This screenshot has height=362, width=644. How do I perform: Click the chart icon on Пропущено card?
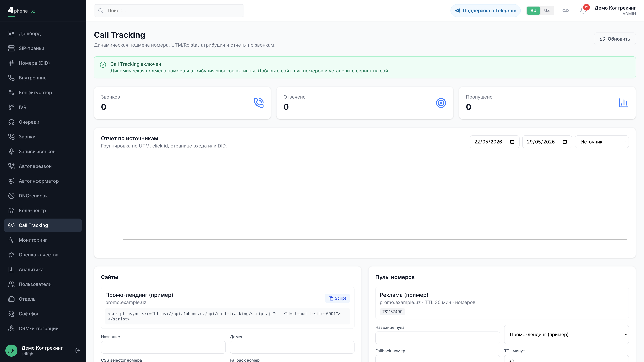[623, 103]
